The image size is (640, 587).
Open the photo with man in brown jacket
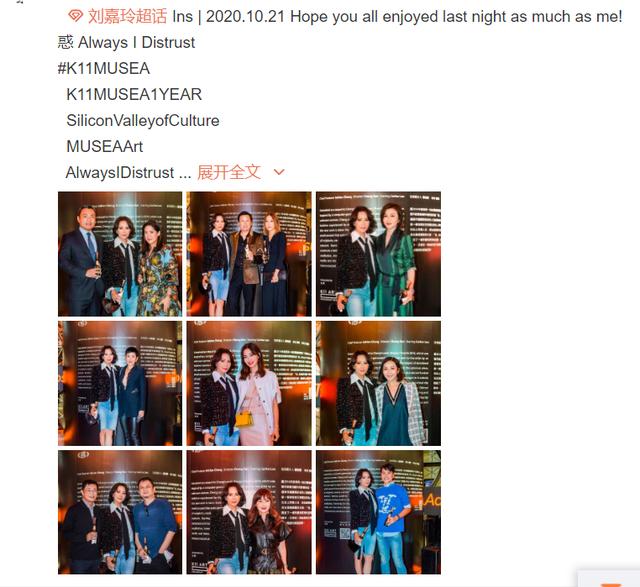click(249, 254)
